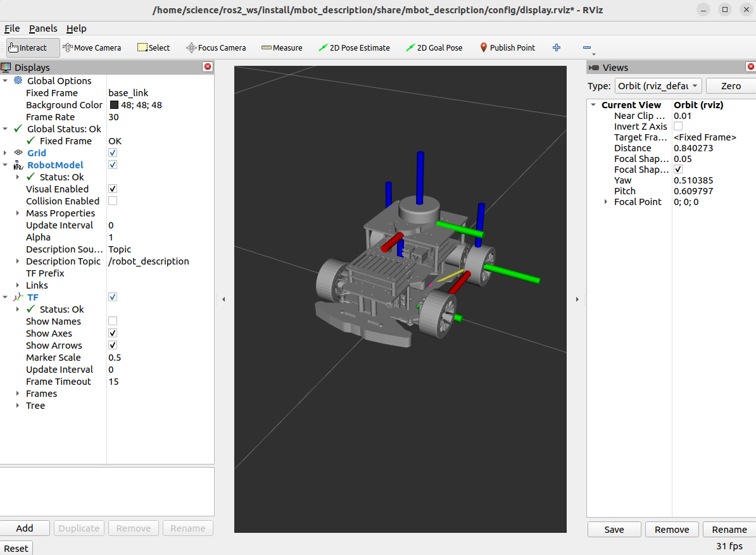Disable the RobotModel display checkbox
This screenshot has height=555, width=756.
[112, 165]
